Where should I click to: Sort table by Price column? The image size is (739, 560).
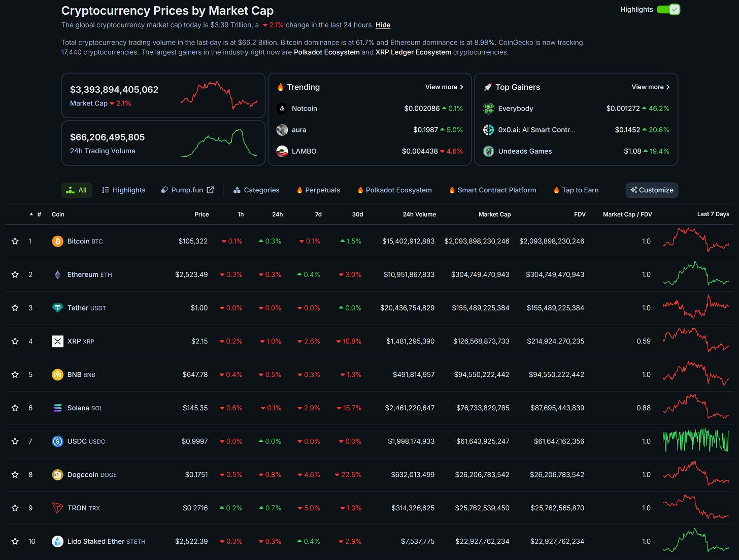(x=201, y=215)
